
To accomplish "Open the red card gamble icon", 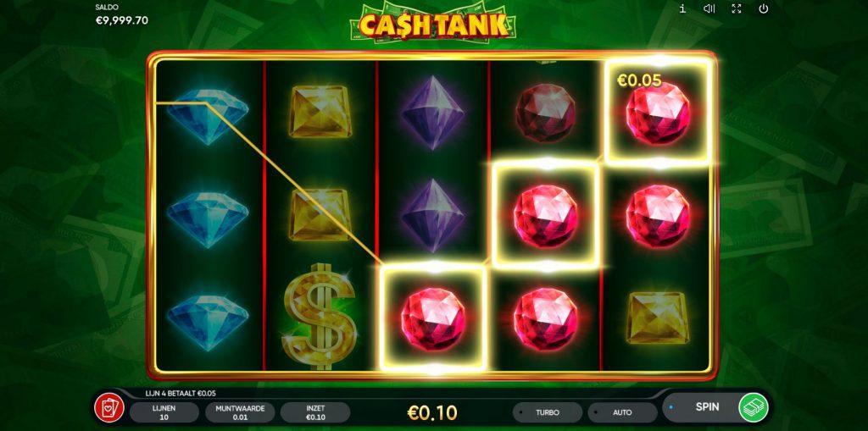I will [x=109, y=408].
